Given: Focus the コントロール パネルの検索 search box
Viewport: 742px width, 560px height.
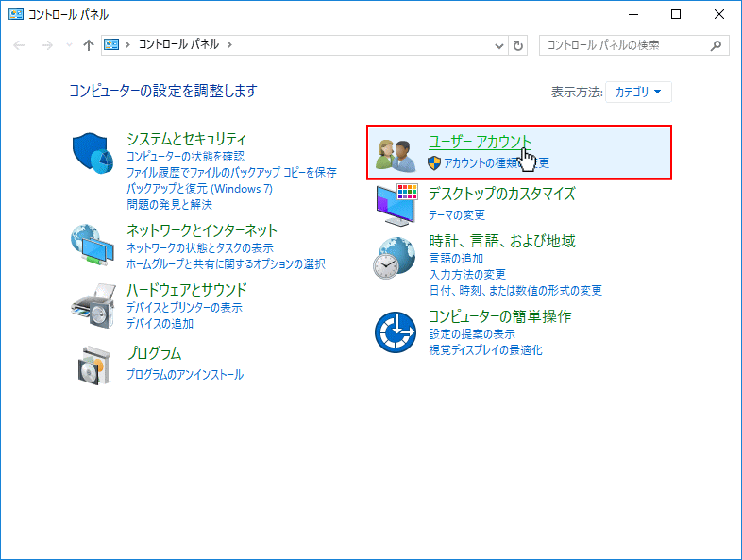Looking at the screenshot, I should click(x=634, y=45).
